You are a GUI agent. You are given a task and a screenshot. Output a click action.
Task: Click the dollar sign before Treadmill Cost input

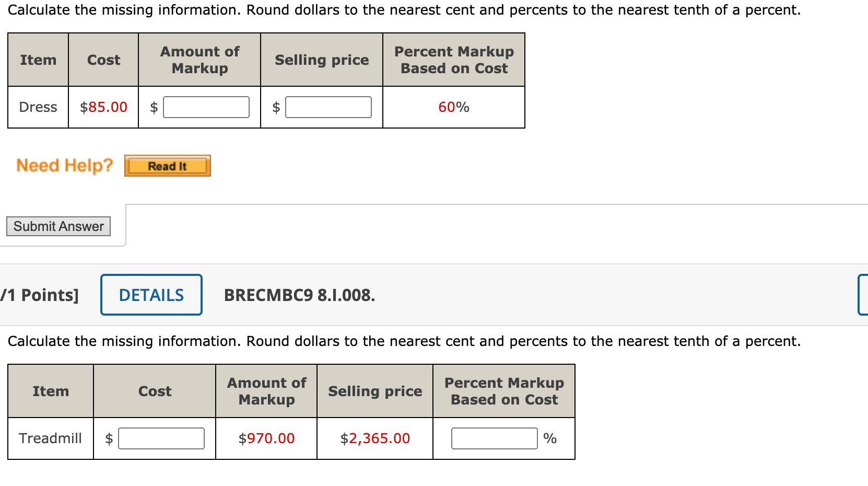[x=109, y=438]
